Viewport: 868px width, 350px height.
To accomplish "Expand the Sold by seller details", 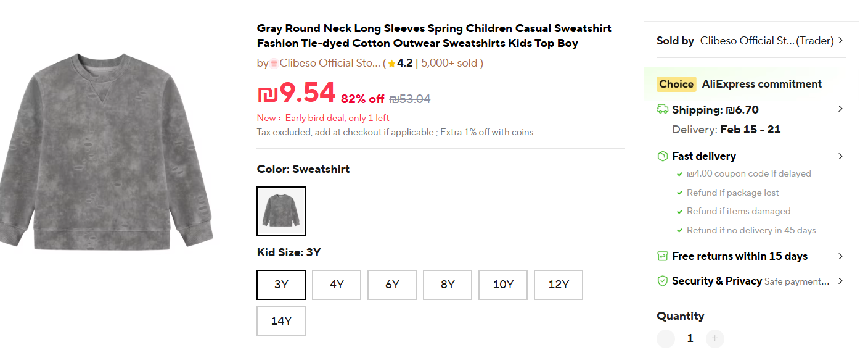I will click(x=840, y=41).
